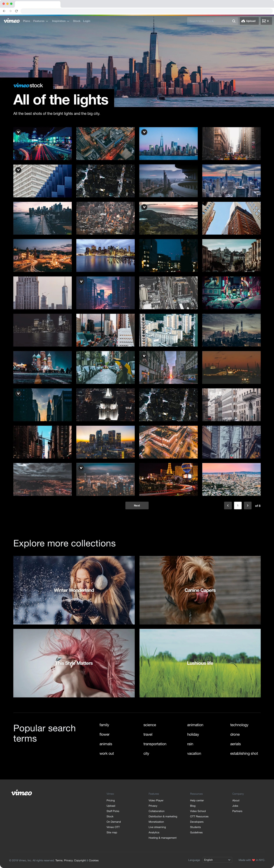Click the 'establishing shot' search term
Viewport: 274px width, 868px height.
tap(244, 753)
